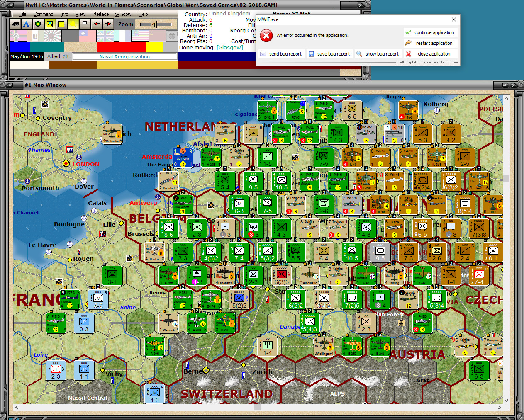Screen dimensions: 524x420
Task: Click the Beaufort aircraft counter near Rotterdam
Action: (169, 181)
